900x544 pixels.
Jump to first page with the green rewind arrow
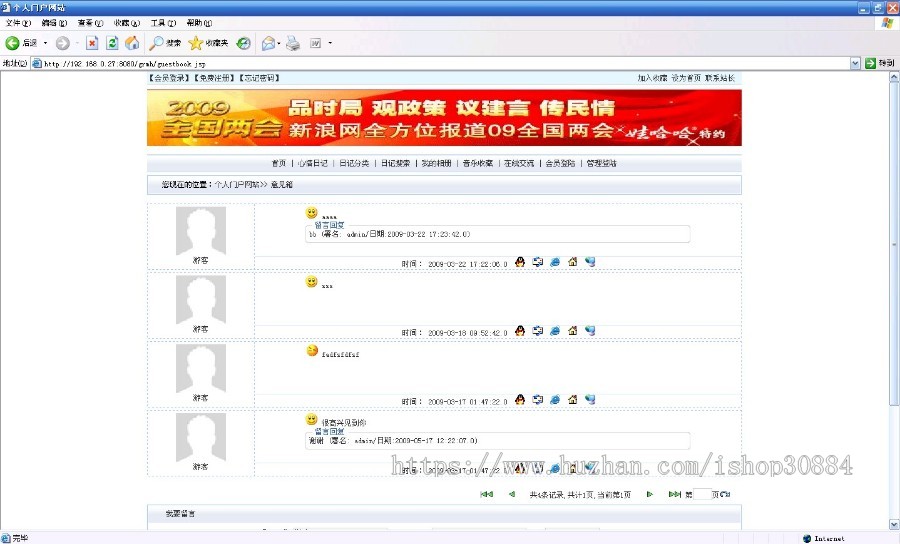point(487,494)
